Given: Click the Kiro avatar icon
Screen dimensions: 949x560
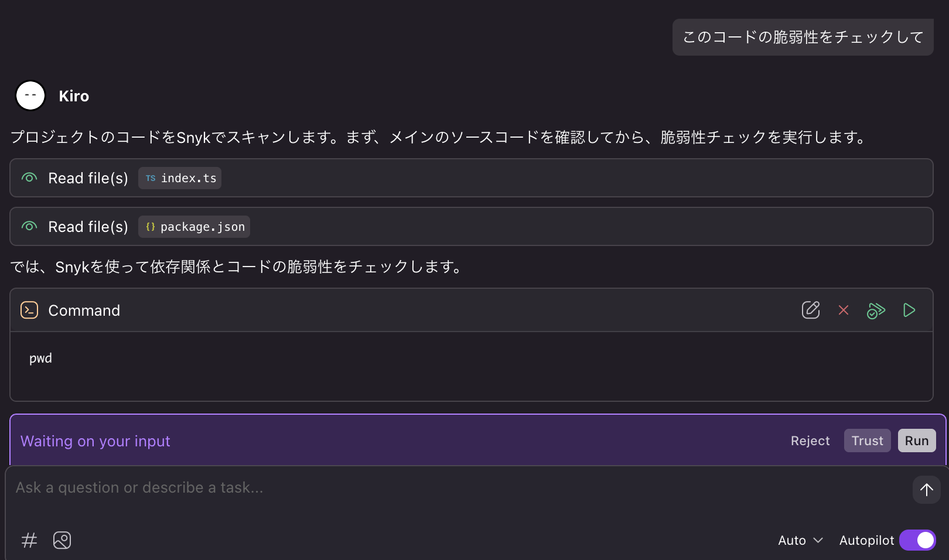Looking at the screenshot, I should coord(30,95).
